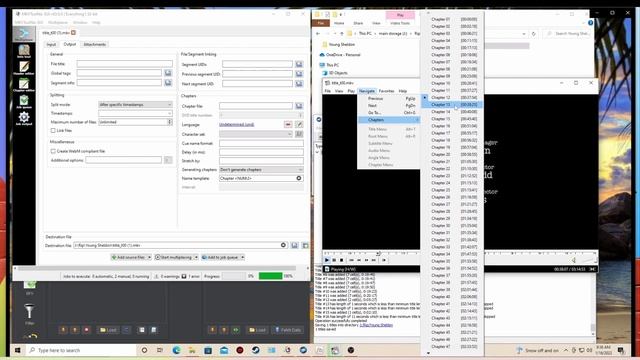
Task: Close the title_t00 (1).mkv tab
Action: pyautogui.click(x=73, y=32)
